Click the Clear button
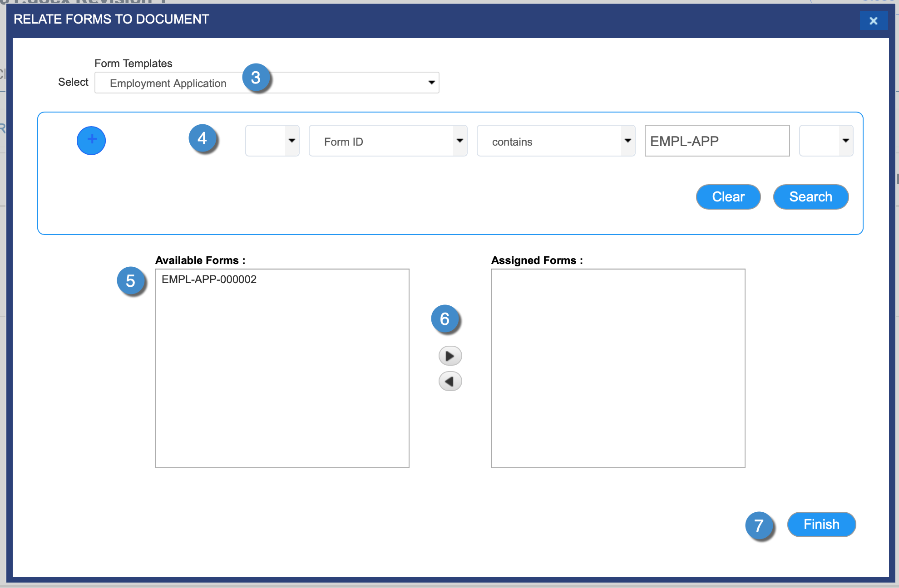Viewport: 899px width, 588px height. coord(728,197)
